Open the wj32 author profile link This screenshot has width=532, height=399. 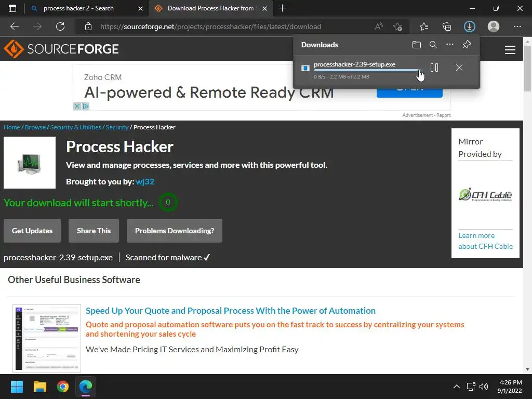(x=145, y=181)
